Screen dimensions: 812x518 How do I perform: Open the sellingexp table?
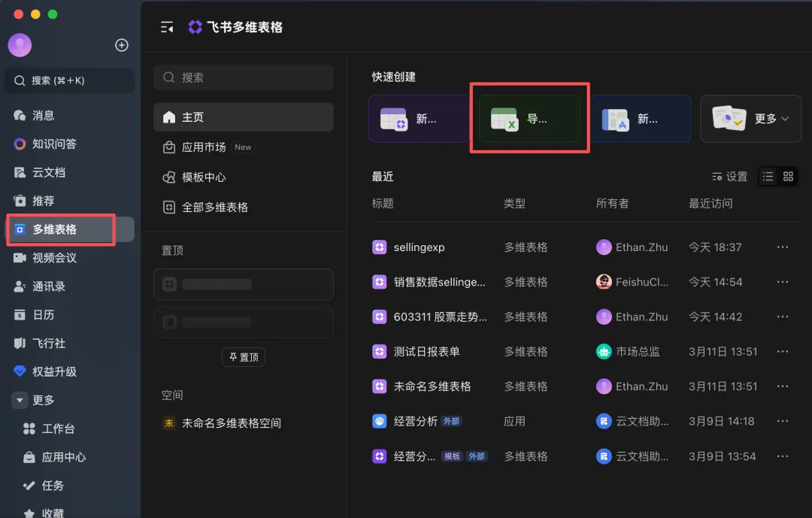point(419,247)
